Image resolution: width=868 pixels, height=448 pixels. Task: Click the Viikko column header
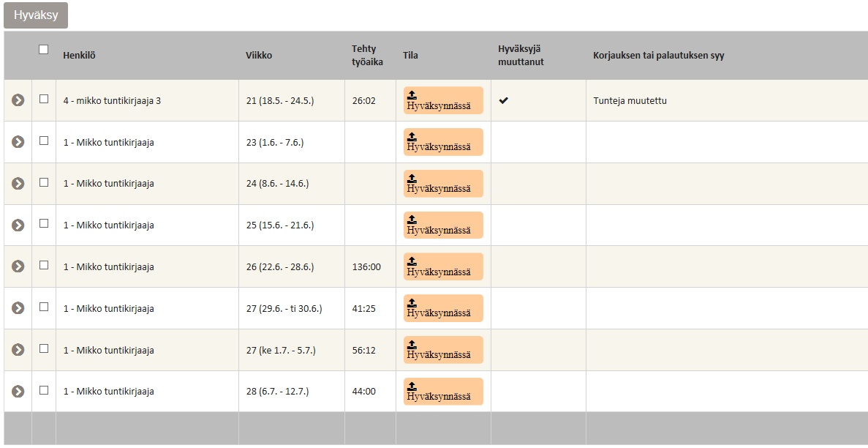(x=259, y=55)
